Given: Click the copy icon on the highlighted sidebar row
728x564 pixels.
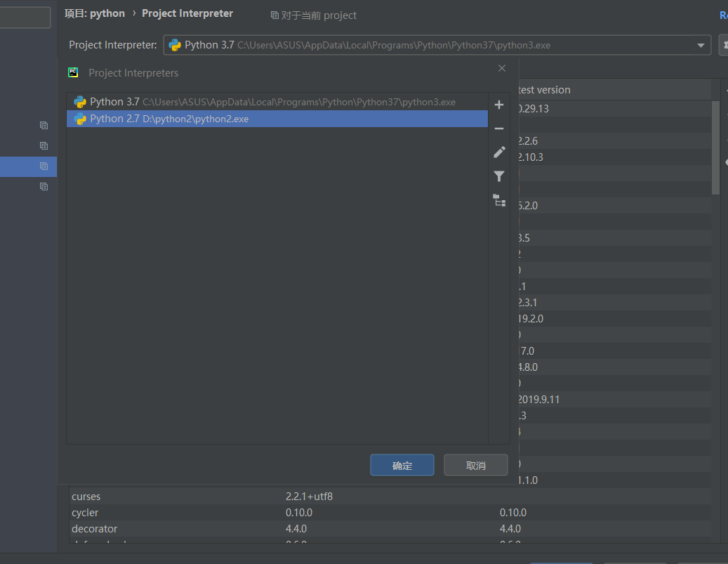Looking at the screenshot, I should tap(44, 166).
